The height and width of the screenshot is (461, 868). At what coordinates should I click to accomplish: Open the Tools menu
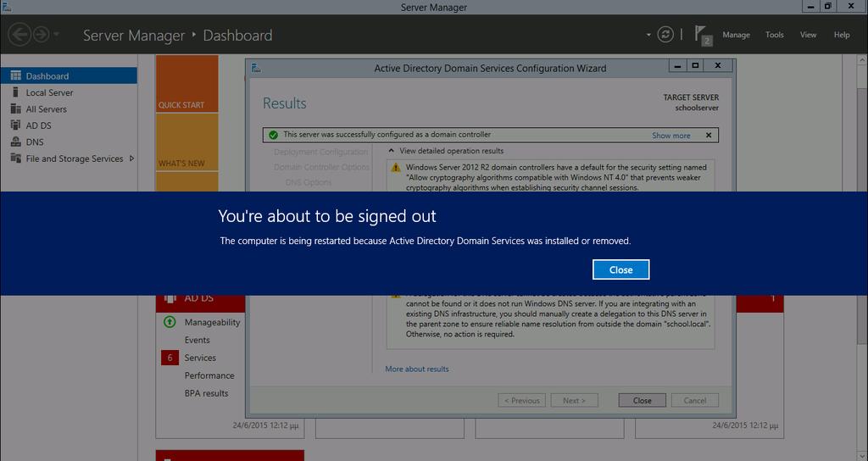click(775, 35)
